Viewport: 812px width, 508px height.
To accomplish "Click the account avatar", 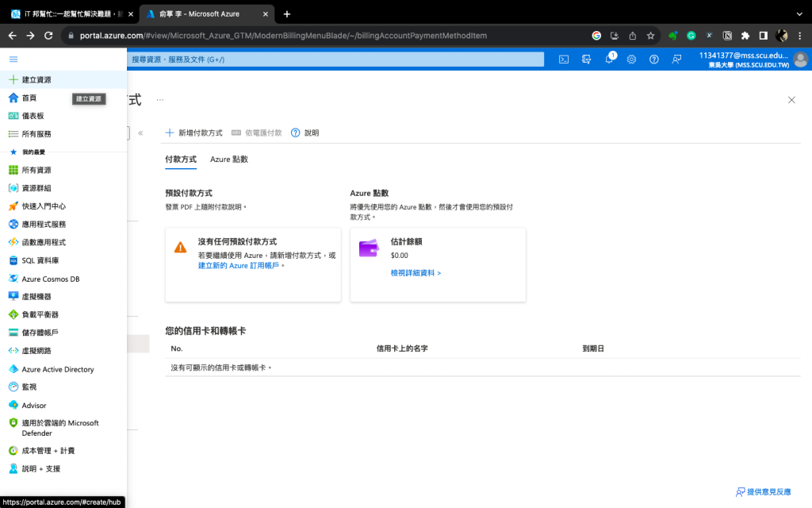I will point(801,60).
